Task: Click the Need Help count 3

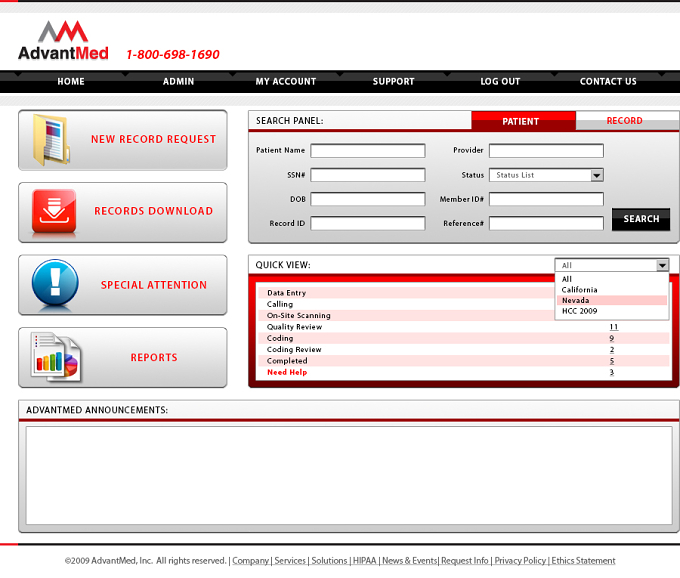Action: pyautogui.click(x=611, y=372)
